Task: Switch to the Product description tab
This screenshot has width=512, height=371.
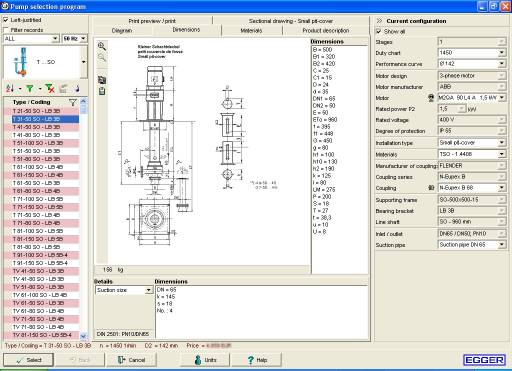Action: (326, 30)
